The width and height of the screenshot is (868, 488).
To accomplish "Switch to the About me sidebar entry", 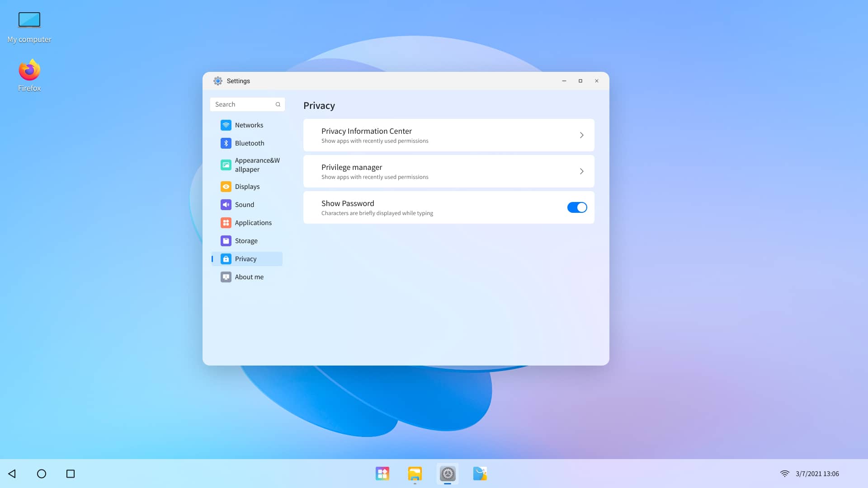I will [249, 277].
